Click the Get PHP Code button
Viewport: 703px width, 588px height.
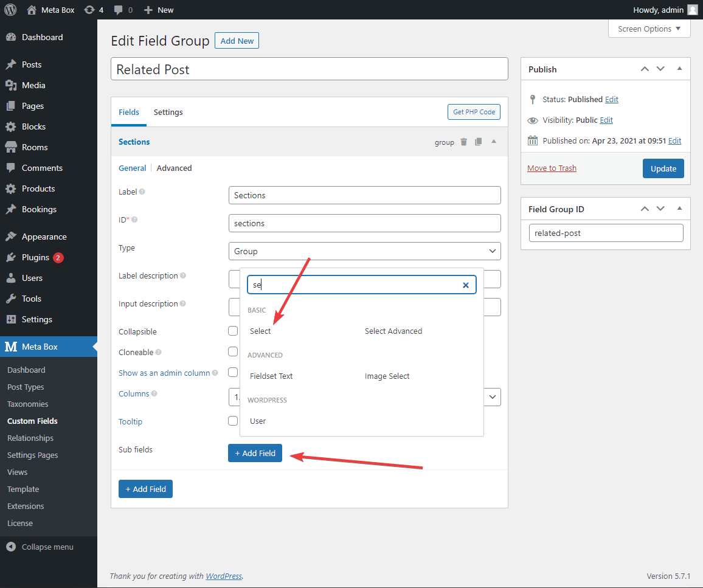pyautogui.click(x=474, y=112)
